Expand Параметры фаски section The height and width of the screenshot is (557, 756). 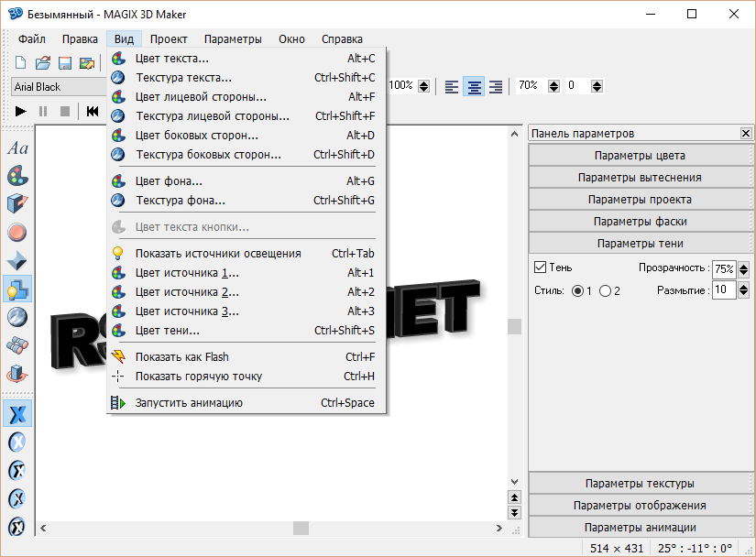coord(640,222)
